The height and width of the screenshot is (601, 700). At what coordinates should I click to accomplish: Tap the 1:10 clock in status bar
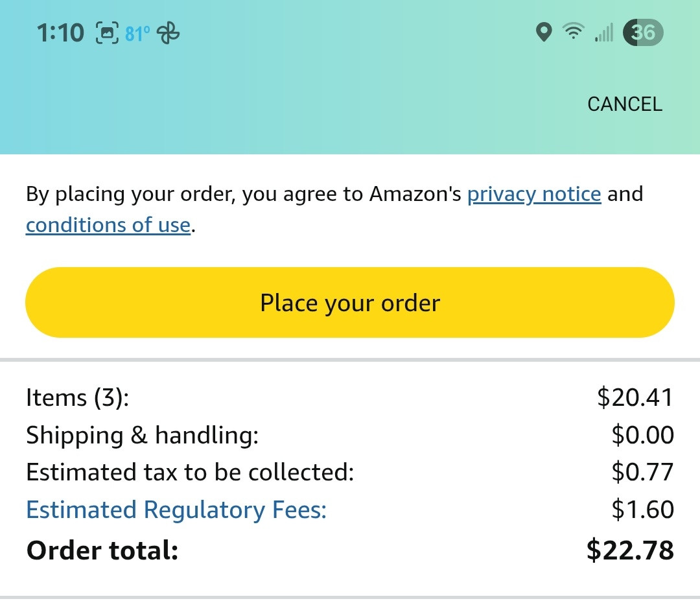60,33
